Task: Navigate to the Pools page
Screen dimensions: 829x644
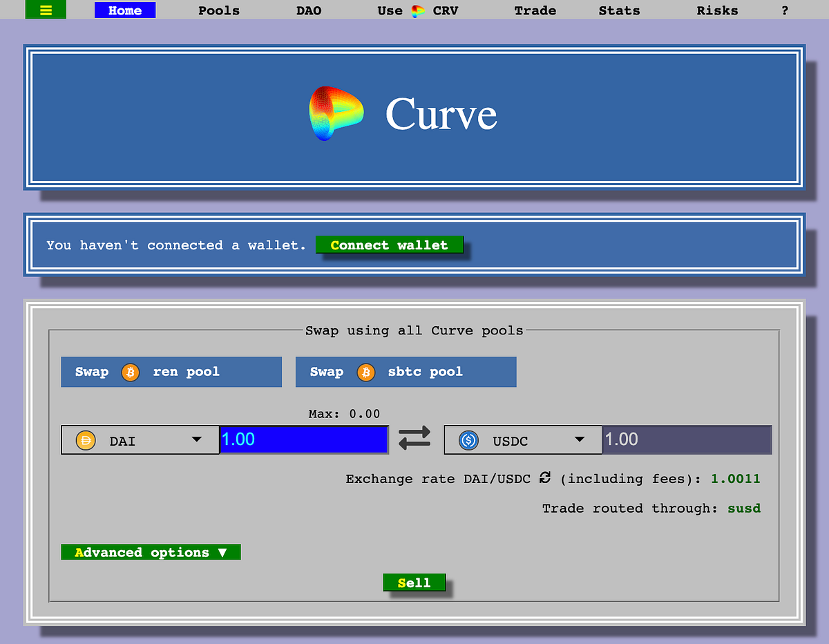Action: click(x=218, y=10)
